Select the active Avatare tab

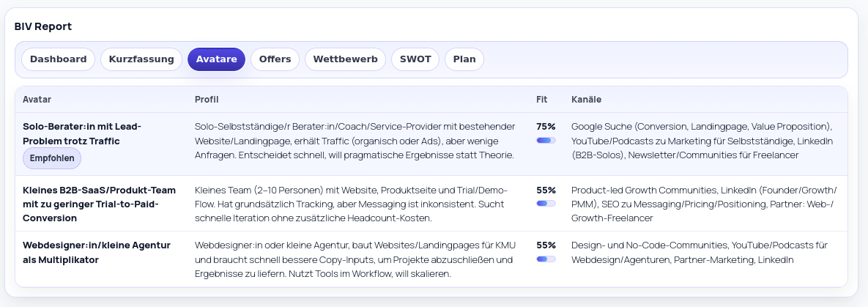216,59
